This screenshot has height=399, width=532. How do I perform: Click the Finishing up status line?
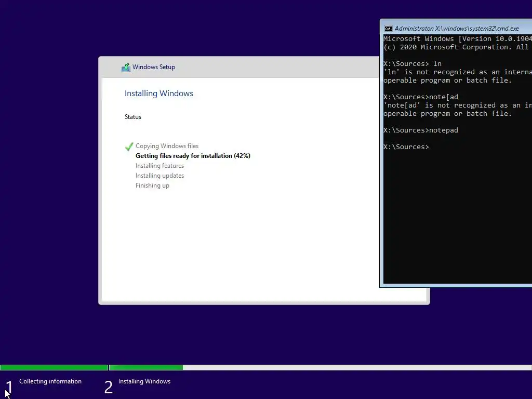pyautogui.click(x=152, y=185)
